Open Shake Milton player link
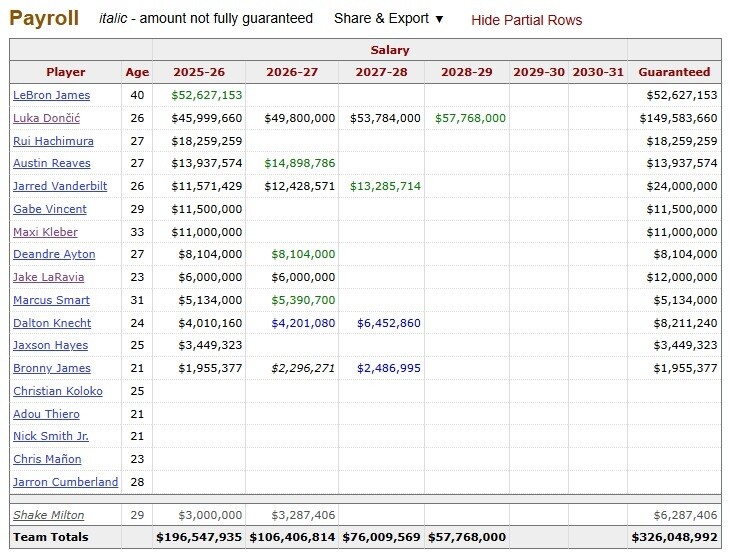The width and height of the screenshot is (732, 555). (x=49, y=515)
